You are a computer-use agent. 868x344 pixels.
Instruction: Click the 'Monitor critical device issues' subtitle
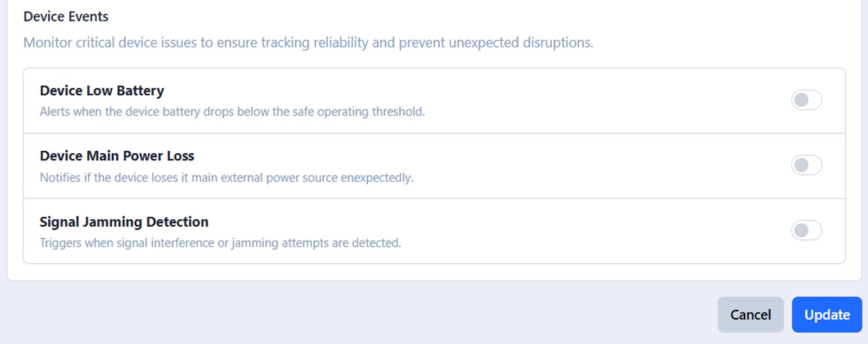pyautogui.click(x=308, y=43)
